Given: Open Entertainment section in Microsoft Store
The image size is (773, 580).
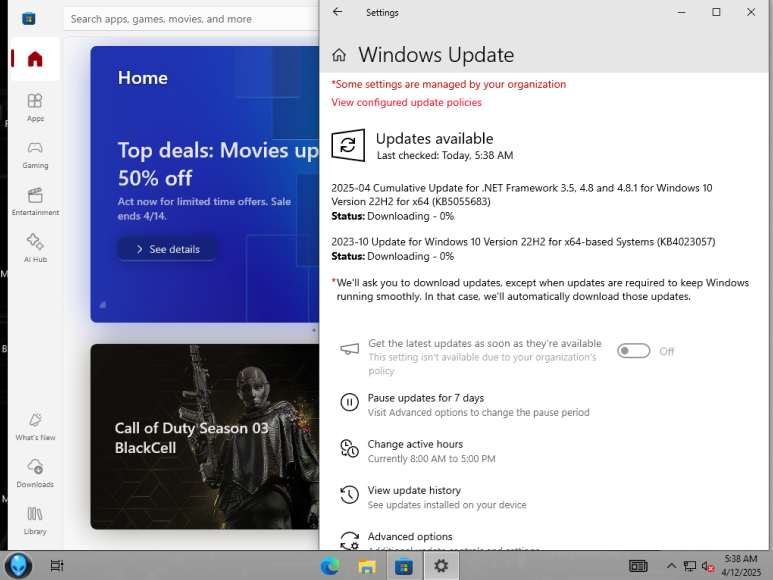Looking at the screenshot, I should 35,202.
